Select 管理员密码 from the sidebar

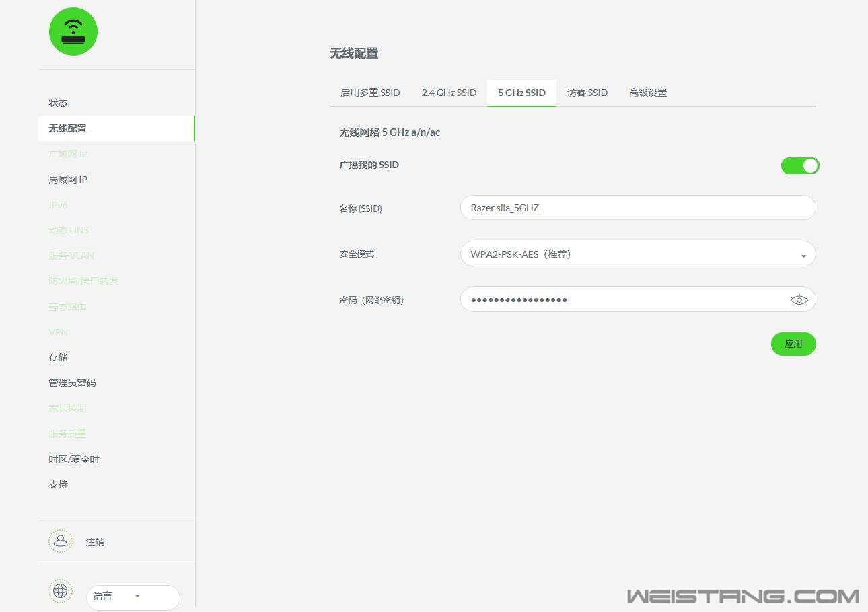(x=72, y=383)
